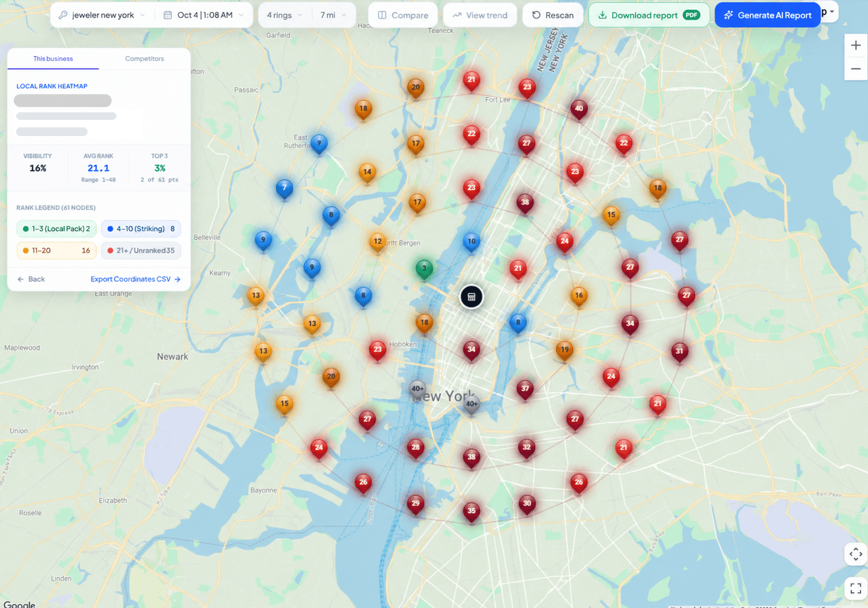Click the Back link
868x608 pixels.
(31, 279)
